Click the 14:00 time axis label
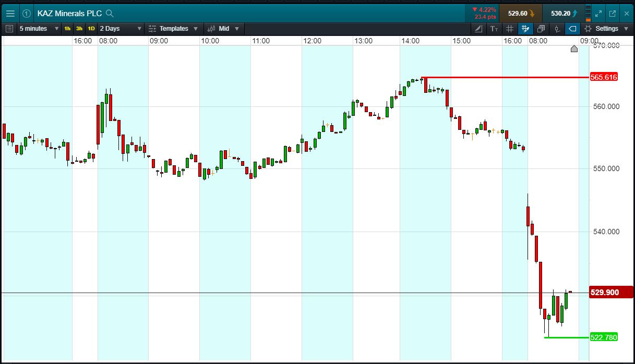The image size is (635, 364). pyautogui.click(x=410, y=41)
